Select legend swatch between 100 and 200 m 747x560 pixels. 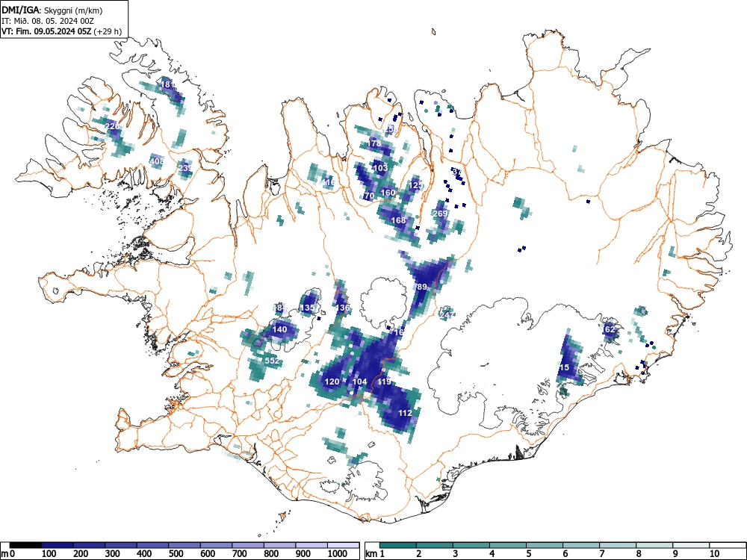point(58,544)
